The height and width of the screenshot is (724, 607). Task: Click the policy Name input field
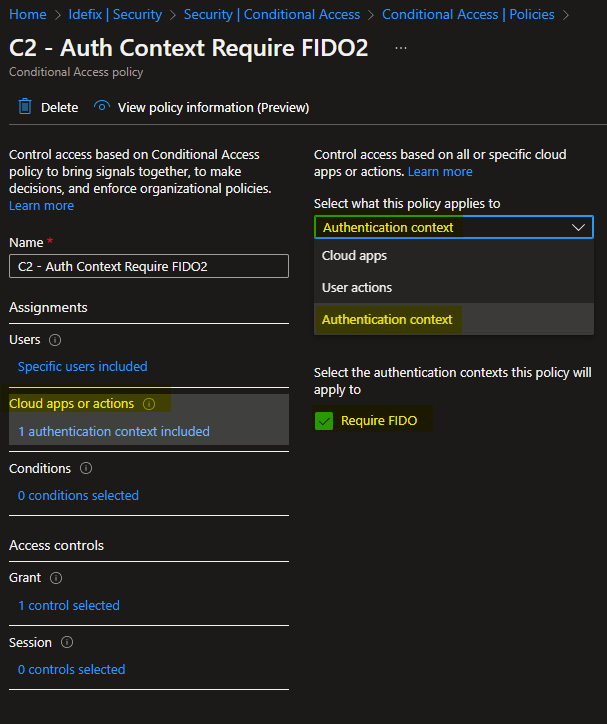149,266
